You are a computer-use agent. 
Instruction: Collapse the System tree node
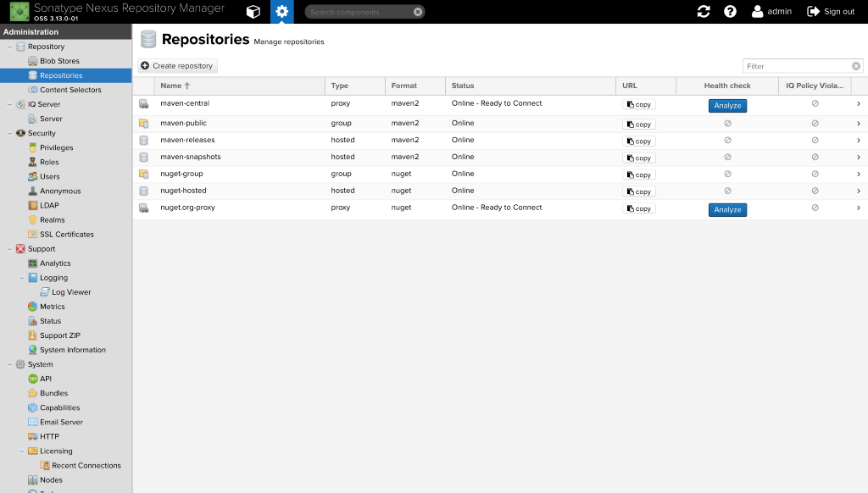(9, 364)
